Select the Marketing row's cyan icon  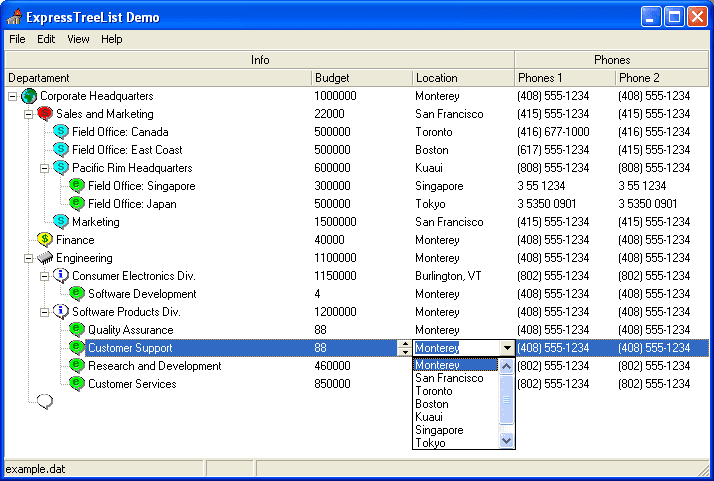click(61, 222)
